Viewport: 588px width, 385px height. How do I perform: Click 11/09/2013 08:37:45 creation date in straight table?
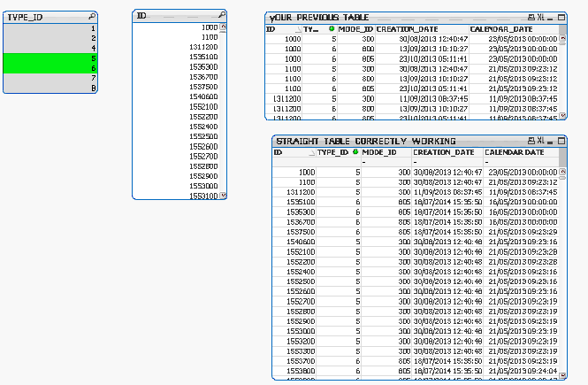tap(447, 192)
